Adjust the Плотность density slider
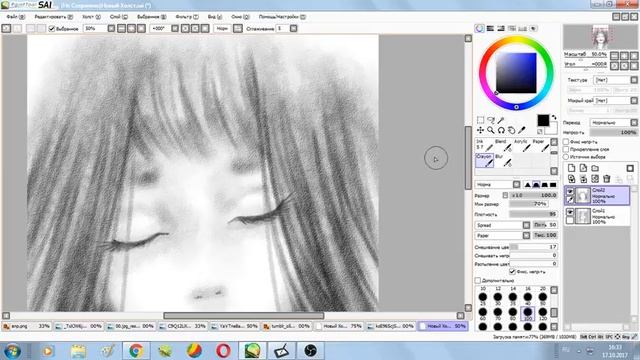Image resolution: width=640 pixels, height=360 pixels. tap(533, 214)
